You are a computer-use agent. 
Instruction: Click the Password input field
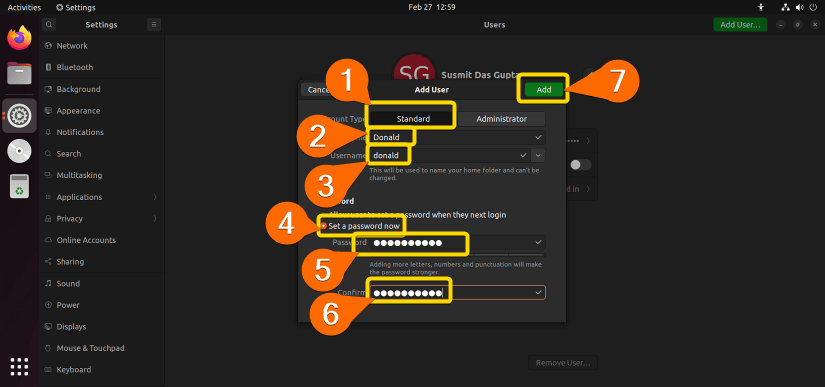[457, 242]
